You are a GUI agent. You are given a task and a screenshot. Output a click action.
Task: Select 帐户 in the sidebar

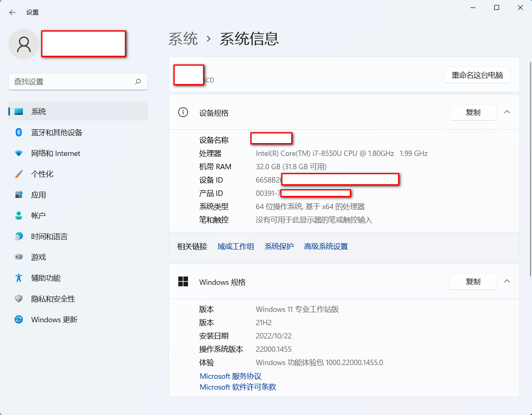coord(39,215)
